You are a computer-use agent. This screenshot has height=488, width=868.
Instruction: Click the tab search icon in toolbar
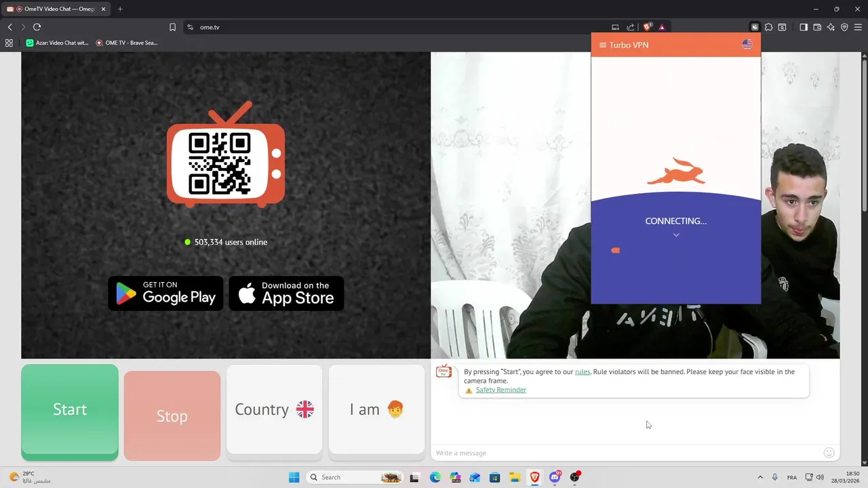[x=782, y=27]
